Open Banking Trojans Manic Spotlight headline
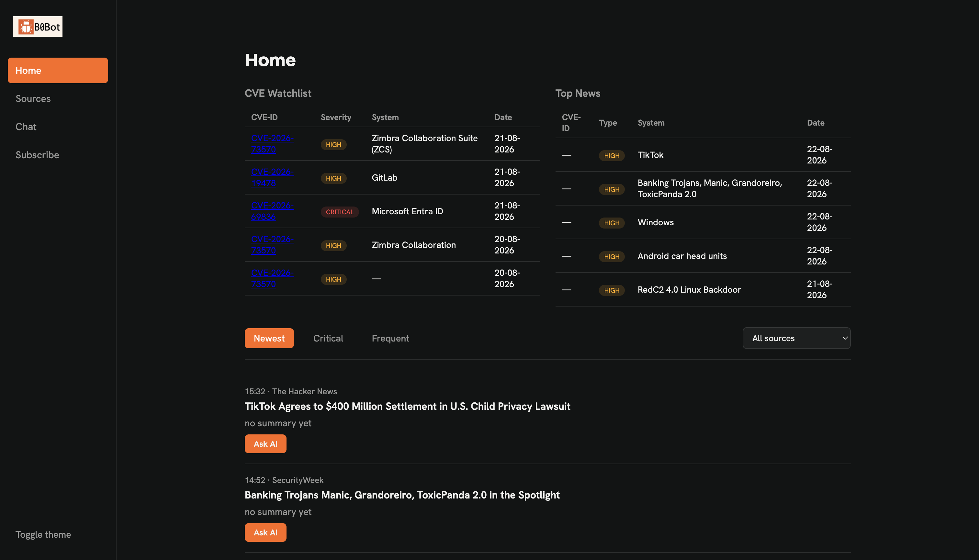This screenshot has height=560, width=979. [x=402, y=495]
